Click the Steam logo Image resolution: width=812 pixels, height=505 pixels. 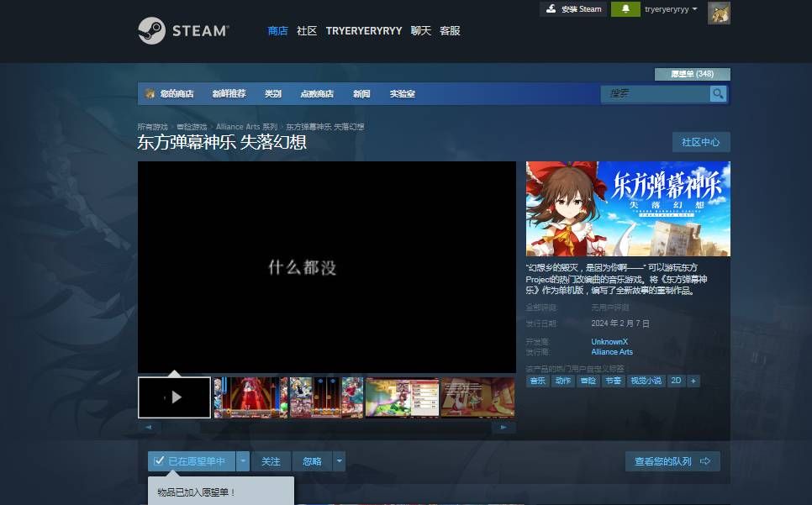(183, 30)
